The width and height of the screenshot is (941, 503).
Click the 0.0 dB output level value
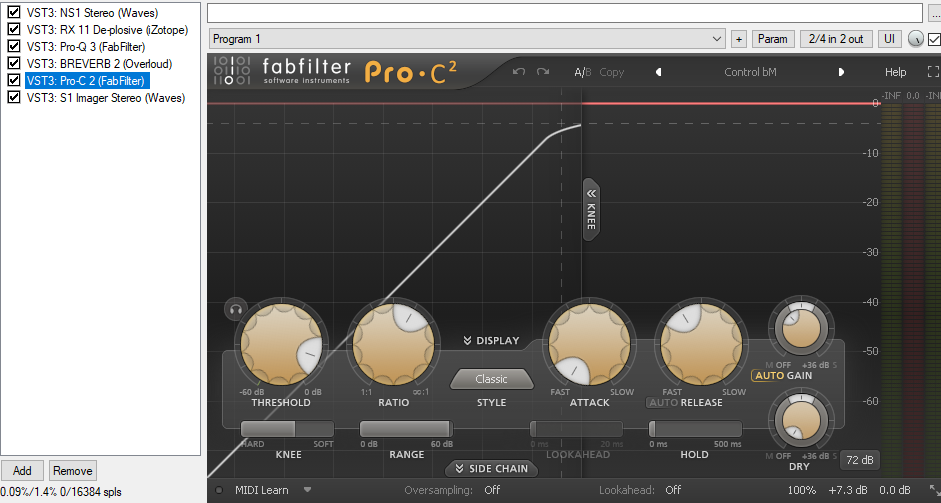coord(895,490)
